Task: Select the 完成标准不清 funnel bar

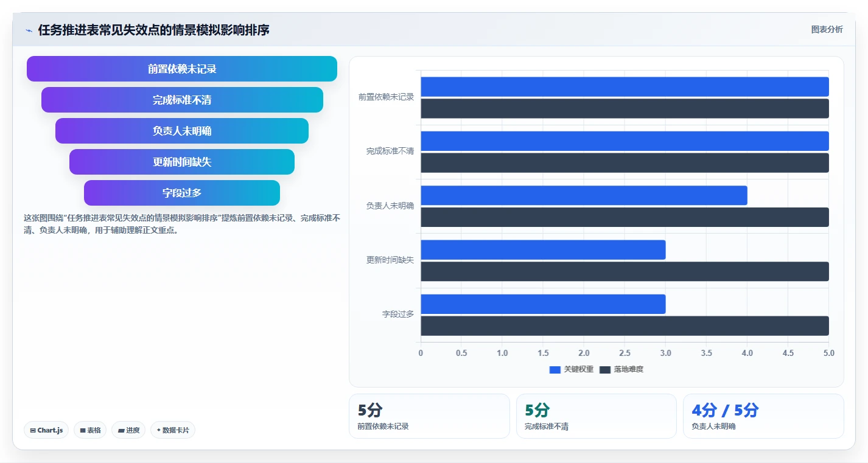Action: tap(182, 100)
